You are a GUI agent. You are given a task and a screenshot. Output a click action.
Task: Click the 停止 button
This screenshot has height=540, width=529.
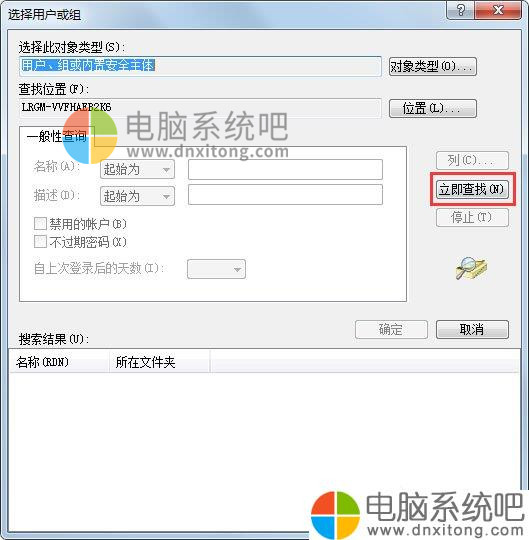(472, 218)
